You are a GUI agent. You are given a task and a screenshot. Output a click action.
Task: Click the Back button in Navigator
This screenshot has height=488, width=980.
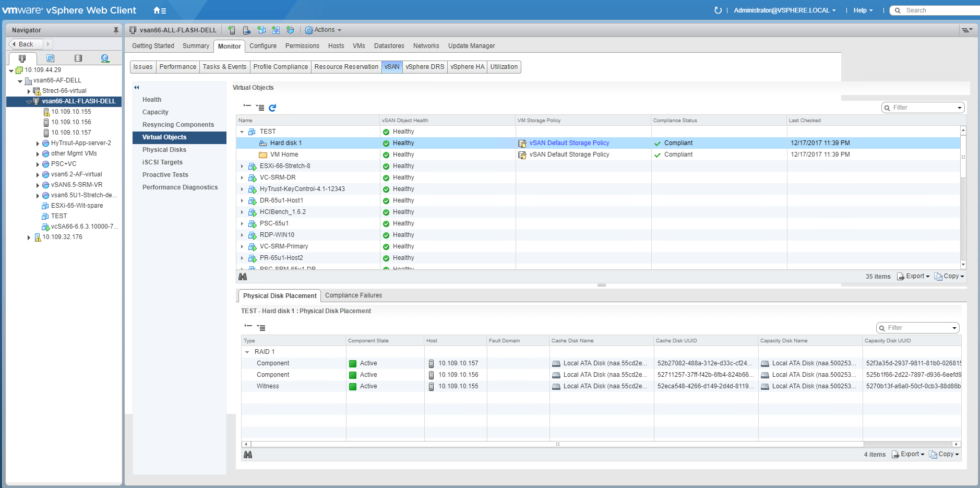tap(26, 44)
